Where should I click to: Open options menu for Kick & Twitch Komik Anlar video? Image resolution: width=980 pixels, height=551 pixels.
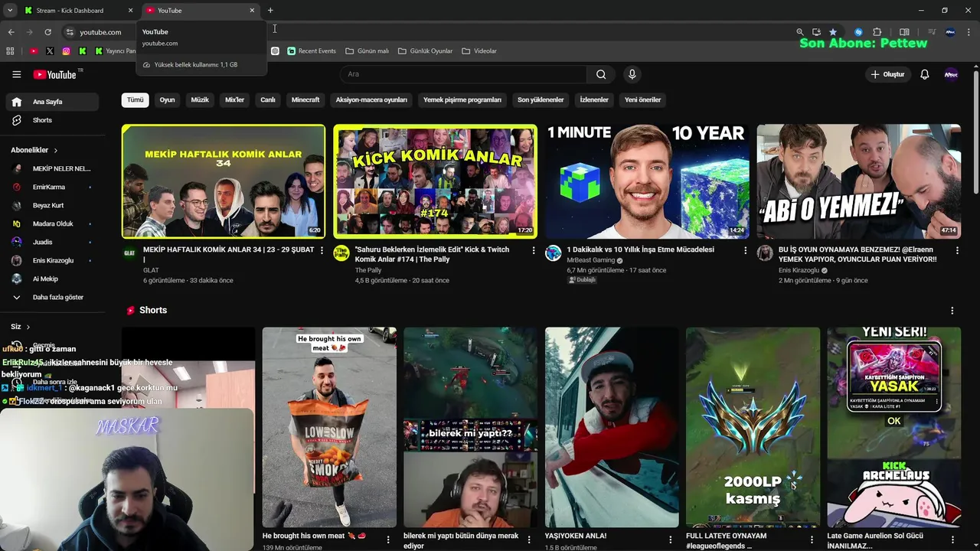[534, 250]
